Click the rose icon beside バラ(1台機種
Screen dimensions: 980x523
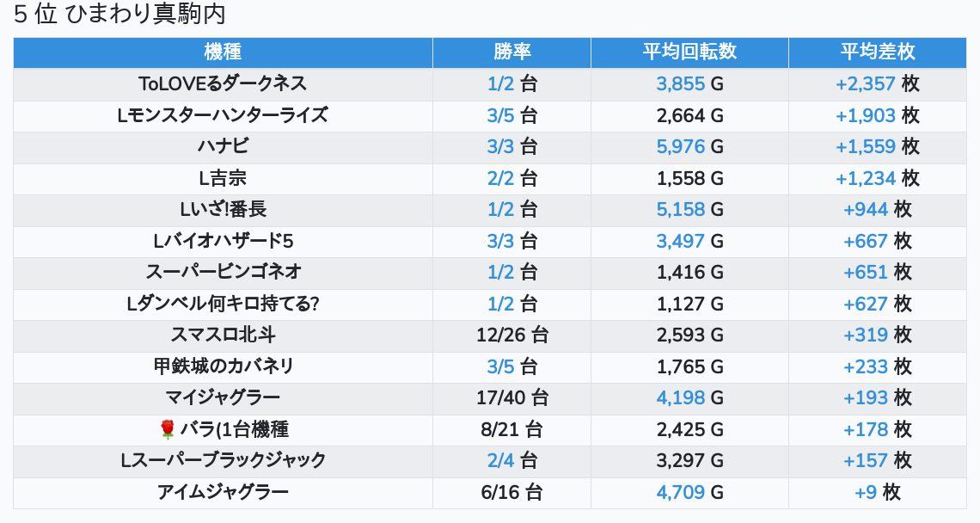[167, 429]
